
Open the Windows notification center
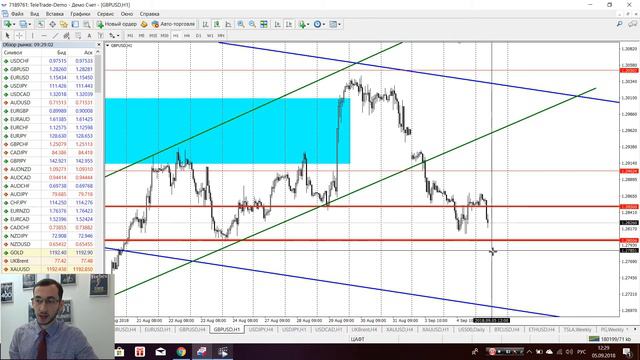(x=627, y=351)
